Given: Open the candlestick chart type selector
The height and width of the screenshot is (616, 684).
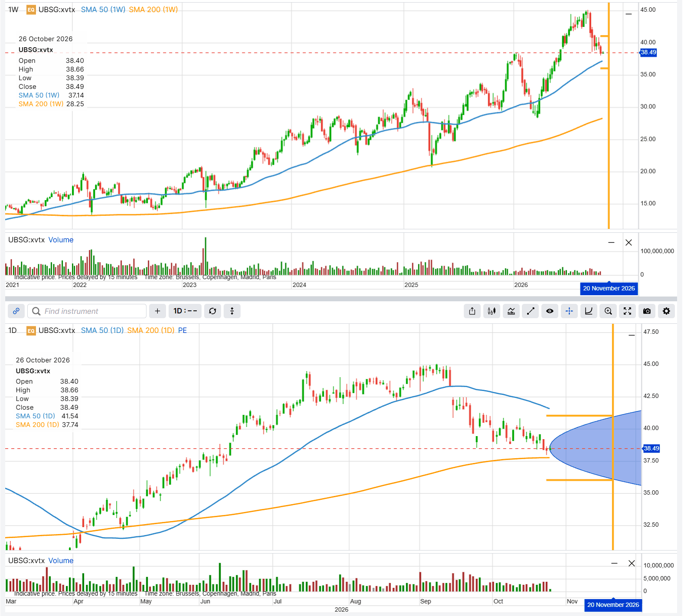Looking at the screenshot, I should 492,311.
